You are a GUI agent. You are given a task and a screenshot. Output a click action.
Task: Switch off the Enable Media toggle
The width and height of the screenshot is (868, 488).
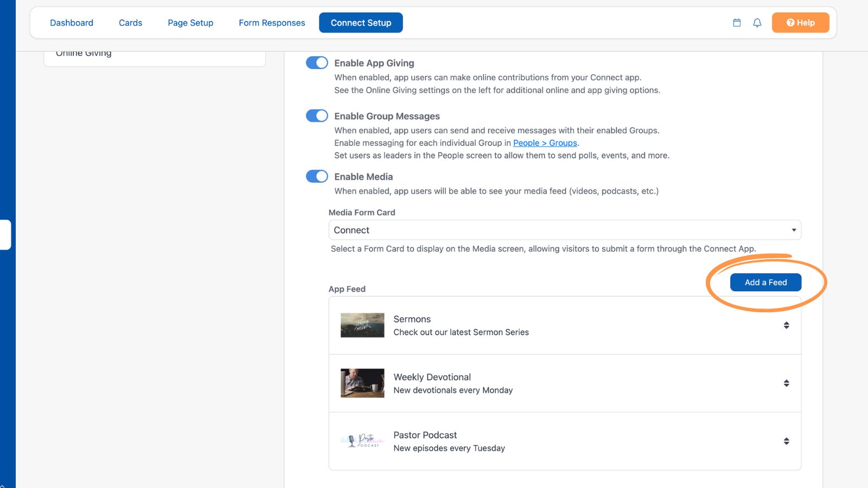click(317, 177)
